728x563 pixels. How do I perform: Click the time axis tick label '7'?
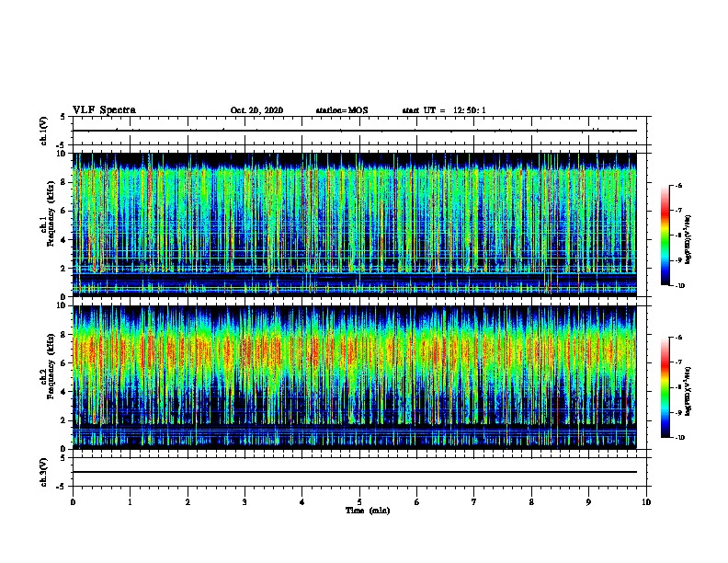pos(474,502)
